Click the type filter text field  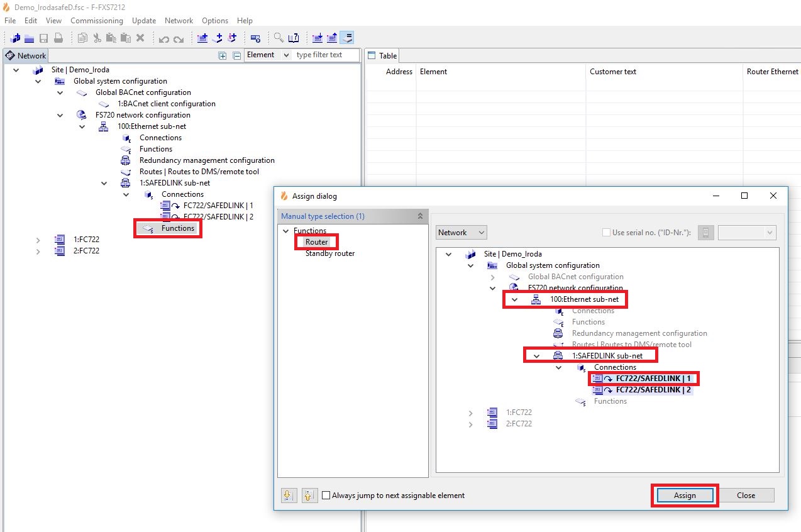click(326, 55)
